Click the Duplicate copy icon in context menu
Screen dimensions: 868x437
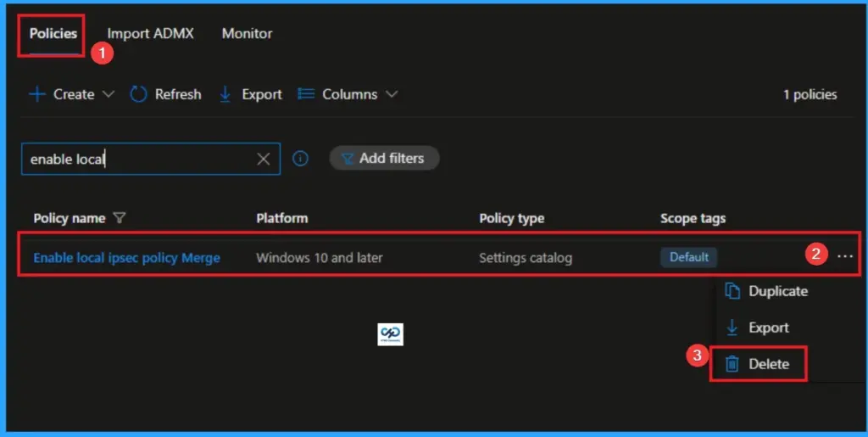coord(732,291)
